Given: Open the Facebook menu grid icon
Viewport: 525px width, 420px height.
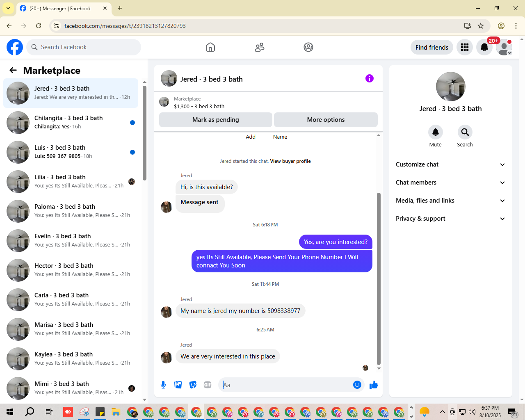Looking at the screenshot, I should [x=465, y=47].
